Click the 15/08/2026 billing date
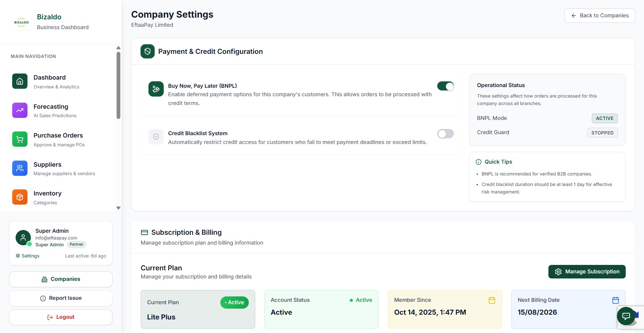The height and width of the screenshot is (333, 644). [537, 312]
